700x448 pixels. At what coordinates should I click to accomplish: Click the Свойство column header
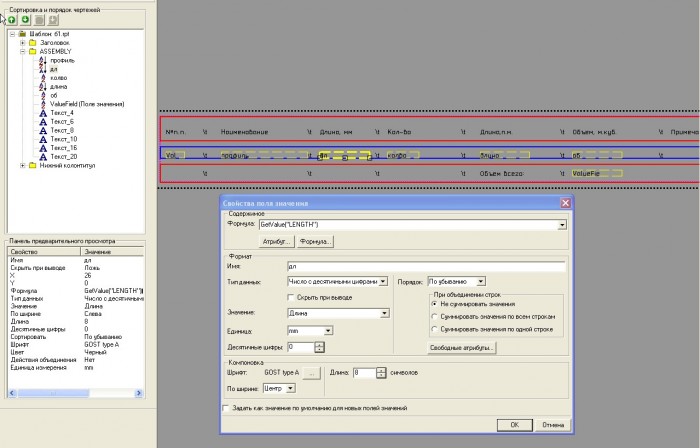pyautogui.click(x=44, y=252)
